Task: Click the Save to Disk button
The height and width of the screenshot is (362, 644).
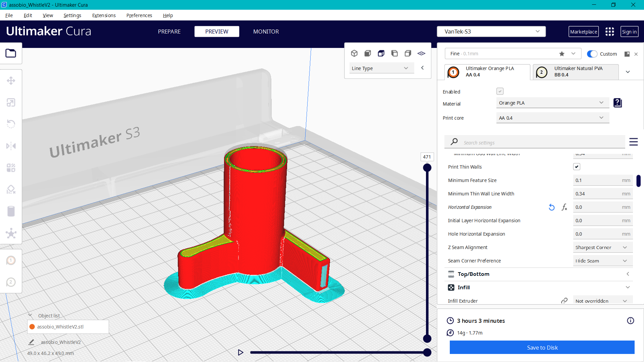Action: pyautogui.click(x=542, y=347)
